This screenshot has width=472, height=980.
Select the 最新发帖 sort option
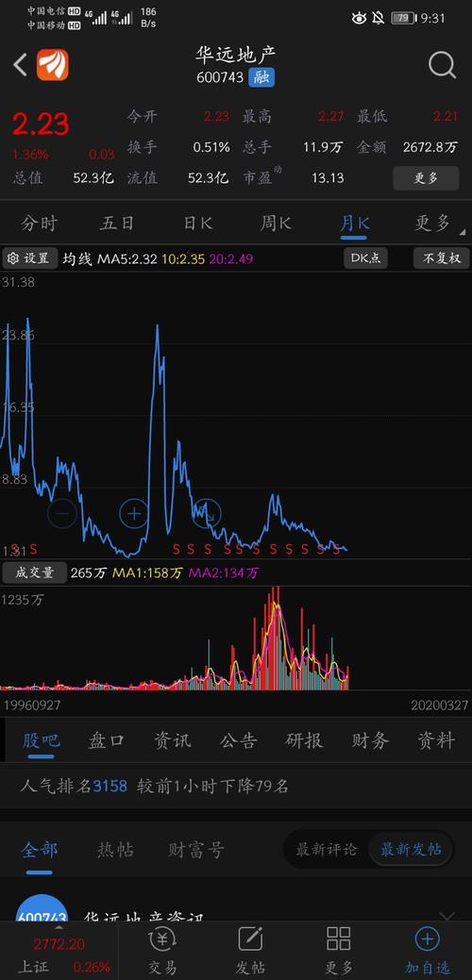pos(411,850)
